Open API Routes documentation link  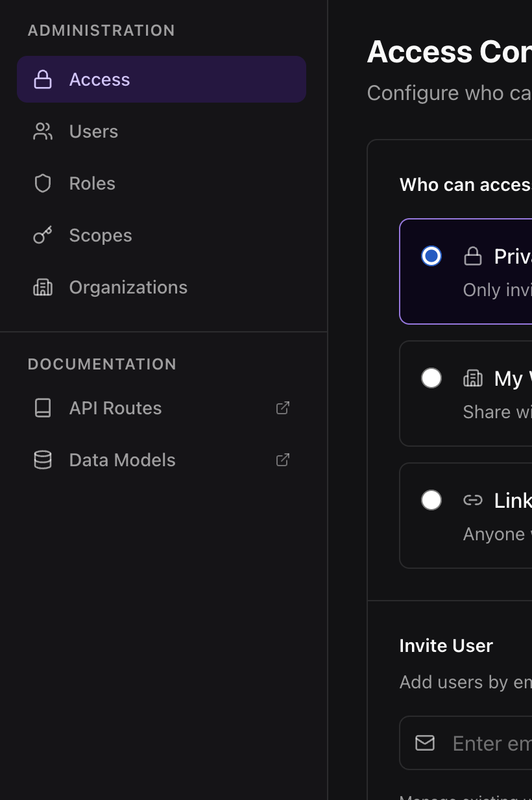click(x=115, y=408)
